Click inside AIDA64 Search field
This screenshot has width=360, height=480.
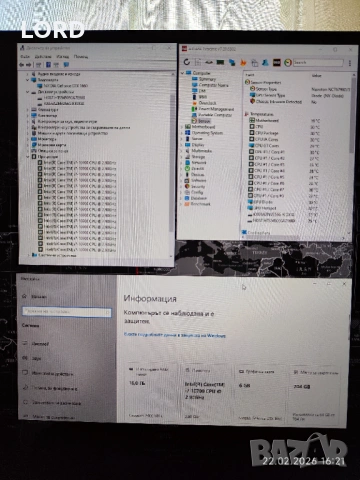(x=318, y=62)
